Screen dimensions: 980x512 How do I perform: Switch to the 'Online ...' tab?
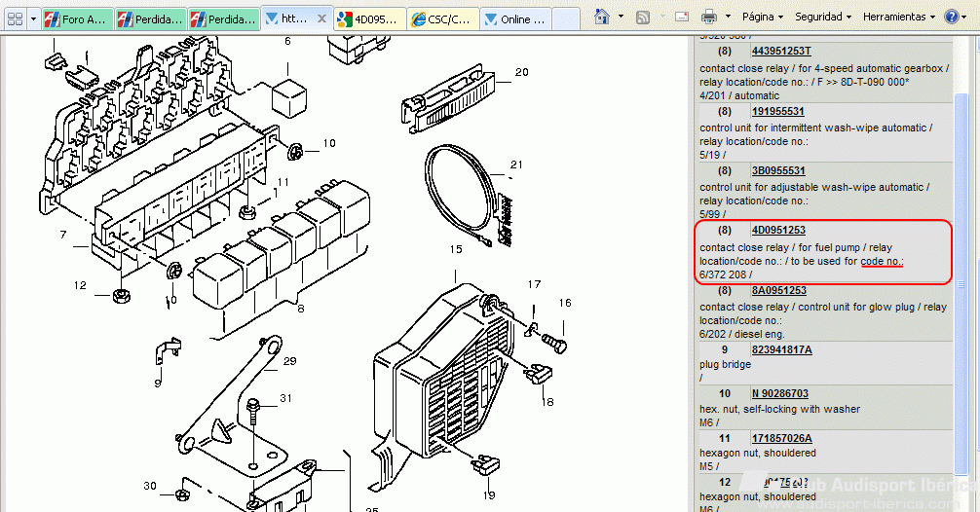(517, 19)
